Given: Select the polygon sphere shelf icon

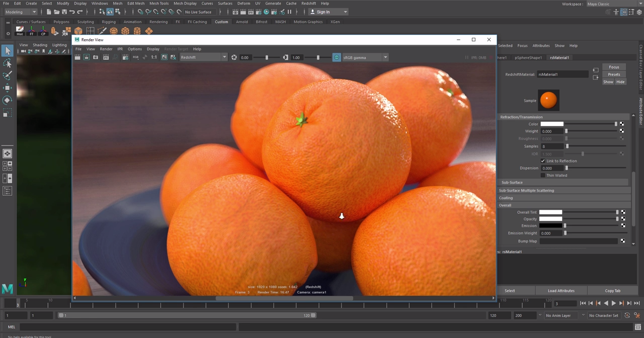Looking at the screenshot, I should point(113,31).
